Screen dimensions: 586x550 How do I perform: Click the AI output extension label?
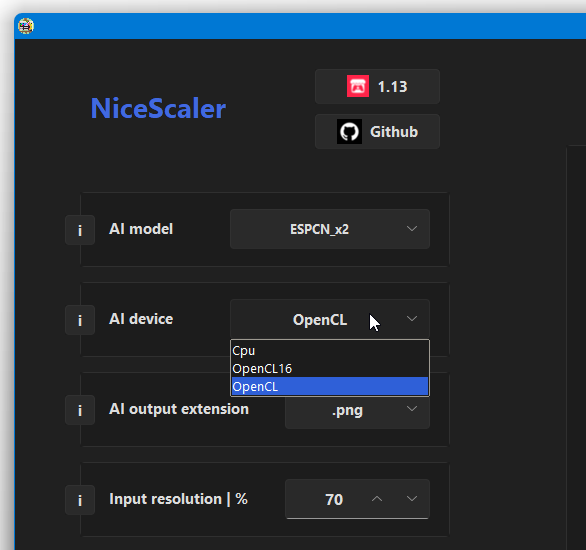179,409
